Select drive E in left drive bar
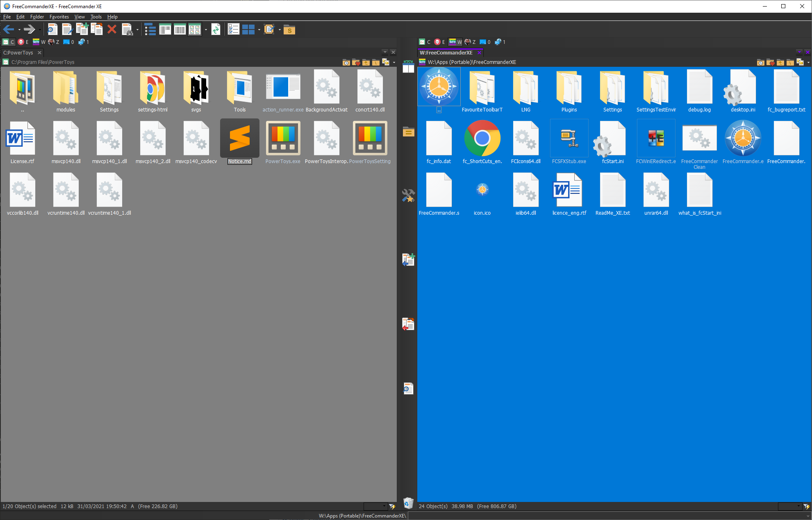 23,42
